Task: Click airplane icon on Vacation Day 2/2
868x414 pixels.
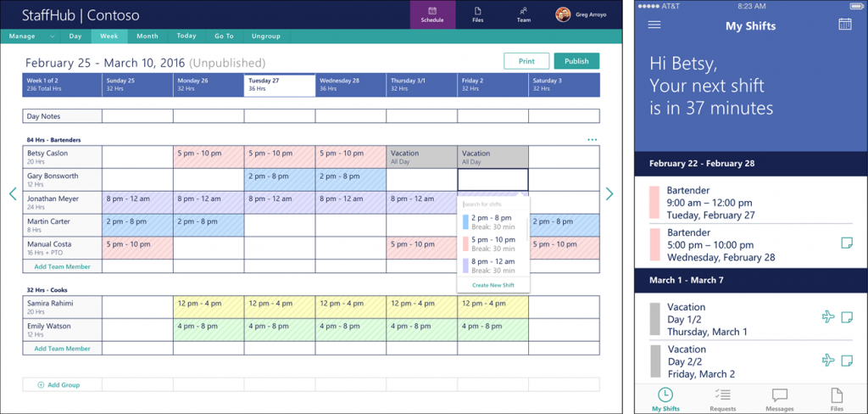Action: 828,361
